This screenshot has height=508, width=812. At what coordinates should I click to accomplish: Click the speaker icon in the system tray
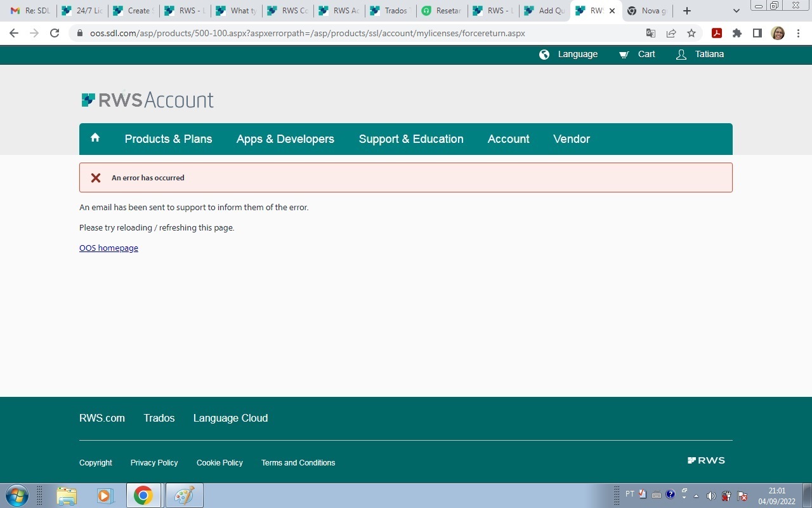point(711,495)
